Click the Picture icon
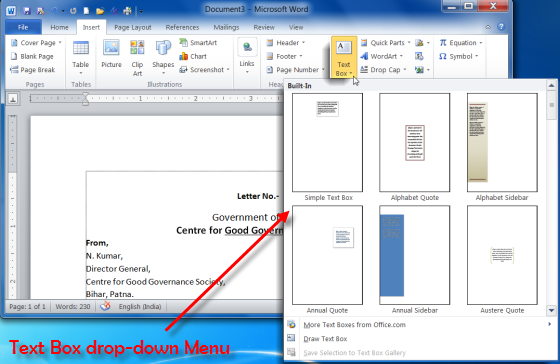560x364 pixels. click(111, 54)
